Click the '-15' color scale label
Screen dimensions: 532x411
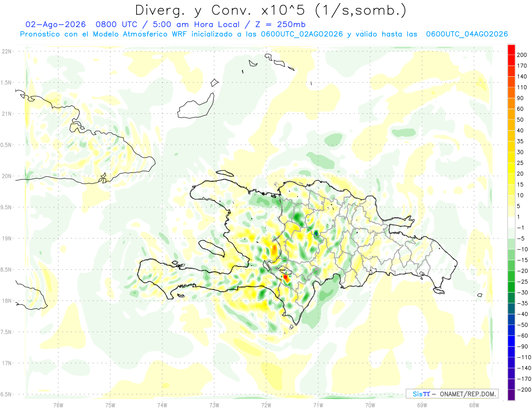pyautogui.click(x=524, y=260)
